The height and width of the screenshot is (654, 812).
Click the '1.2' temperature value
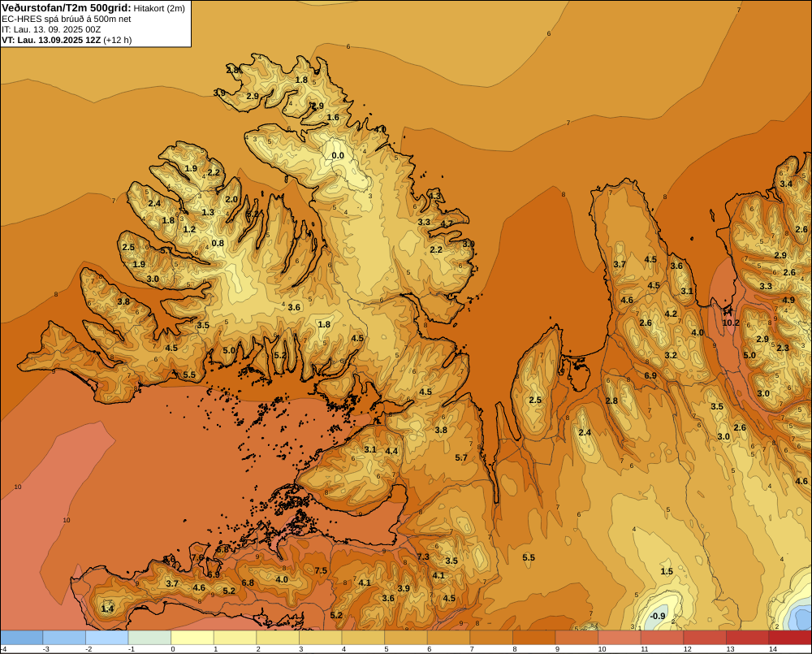pyautogui.click(x=189, y=229)
